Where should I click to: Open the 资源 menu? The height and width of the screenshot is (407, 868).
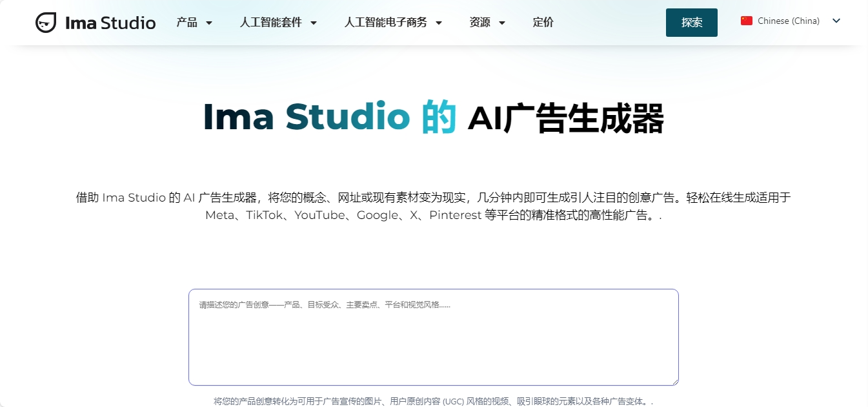pyautogui.click(x=479, y=23)
